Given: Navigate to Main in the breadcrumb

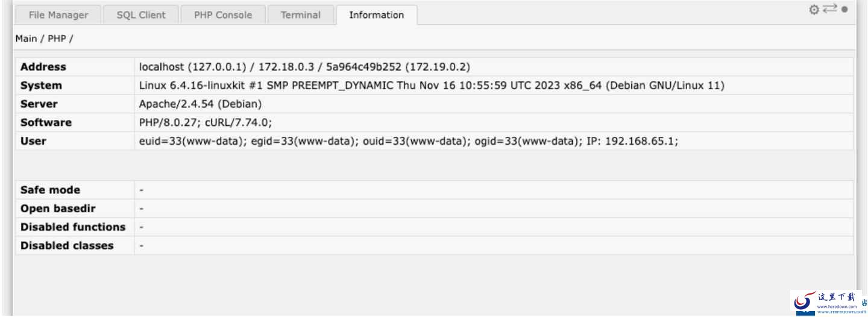Looking at the screenshot, I should point(26,39).
